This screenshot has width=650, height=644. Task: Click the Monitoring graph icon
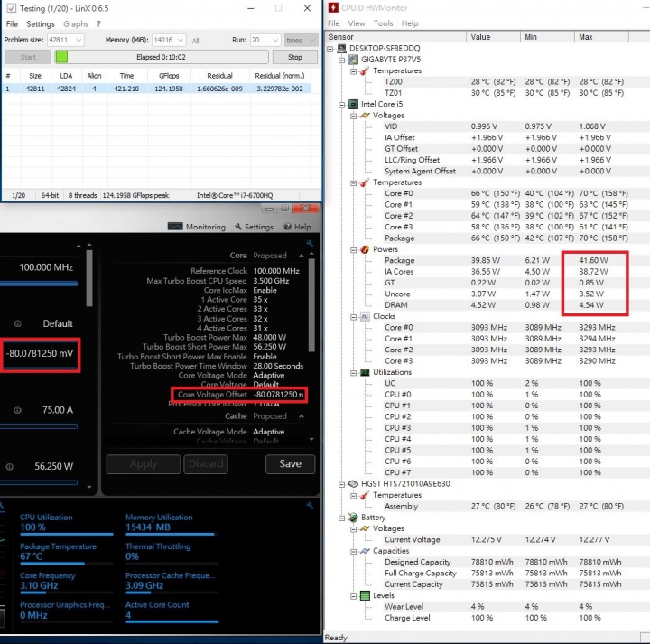point(175,227)
